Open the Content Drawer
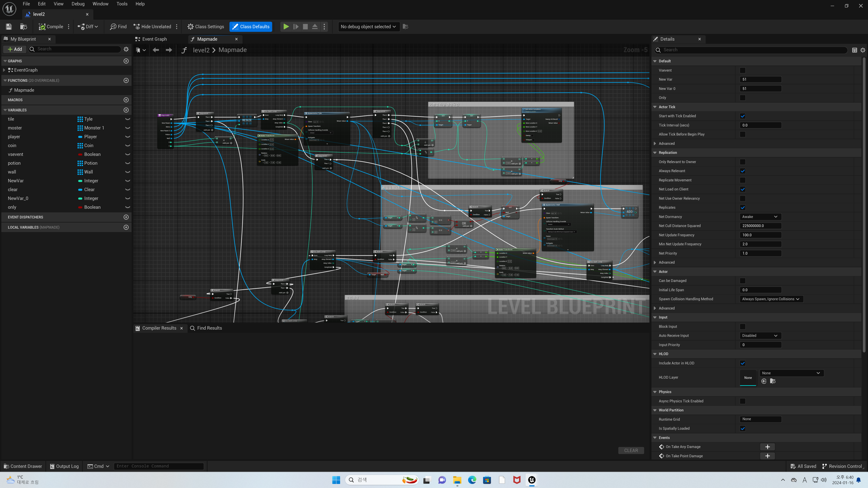Image resolution: width=868 pixels, height=488 pixels. pos(23,466)
